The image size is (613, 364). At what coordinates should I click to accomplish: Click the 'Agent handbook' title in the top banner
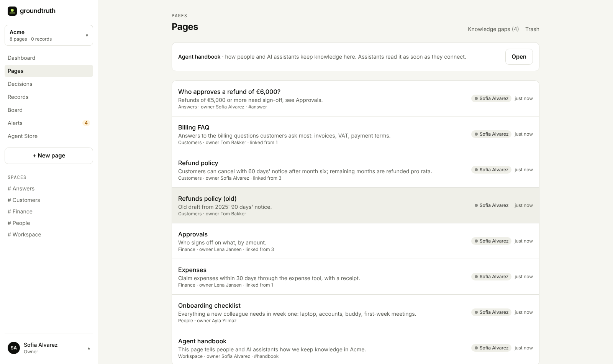point(199,57)
